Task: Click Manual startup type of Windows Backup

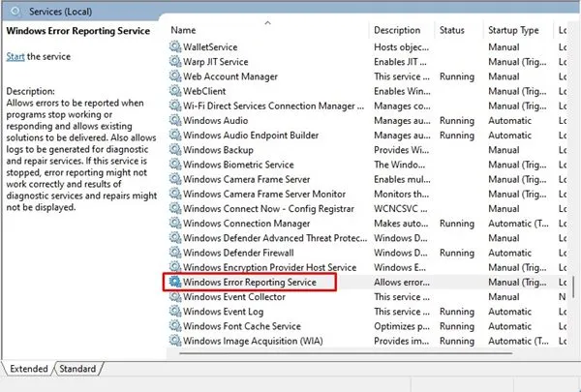Action: [x=504, y=150]
